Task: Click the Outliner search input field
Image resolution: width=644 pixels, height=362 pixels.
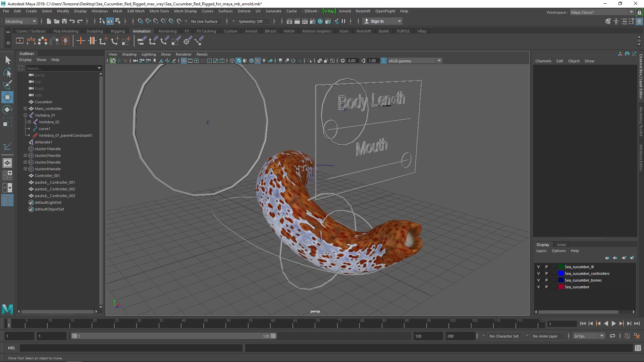Action: click(x=61, y=68)
